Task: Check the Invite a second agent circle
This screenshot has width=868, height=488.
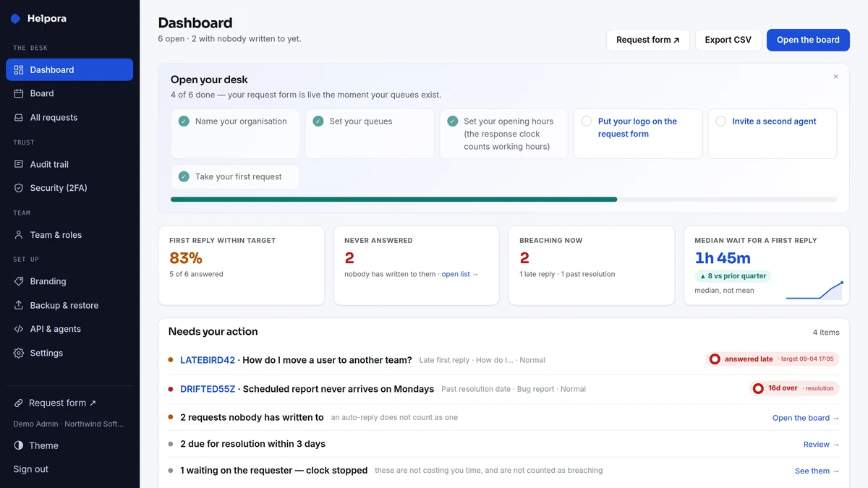Action: (x=721, y=121)
